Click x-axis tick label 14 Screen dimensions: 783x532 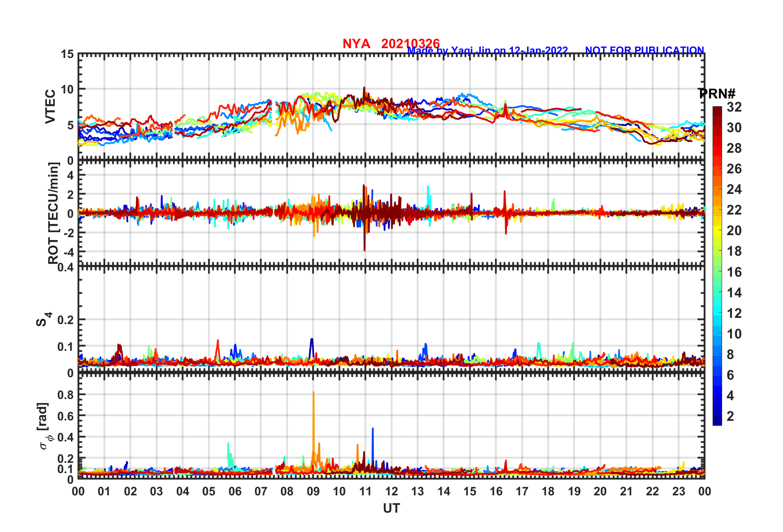(444, 491)
